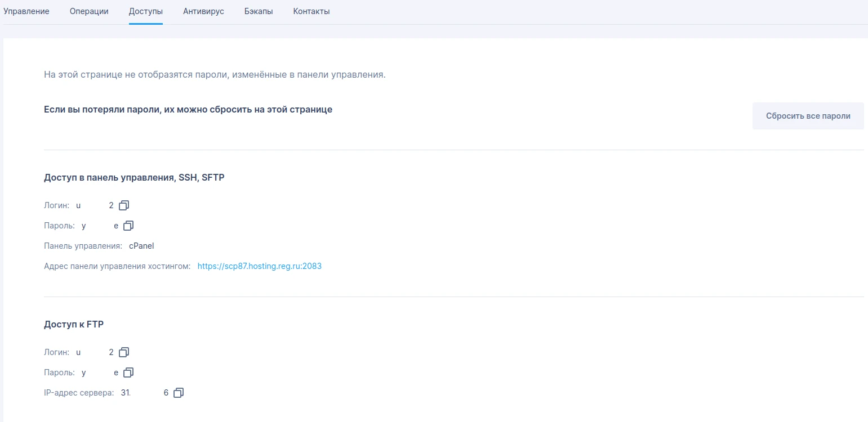Viewport: 868px width, 422px height.
Task: Copy the control panel SSH password
Action: (128, 226)
